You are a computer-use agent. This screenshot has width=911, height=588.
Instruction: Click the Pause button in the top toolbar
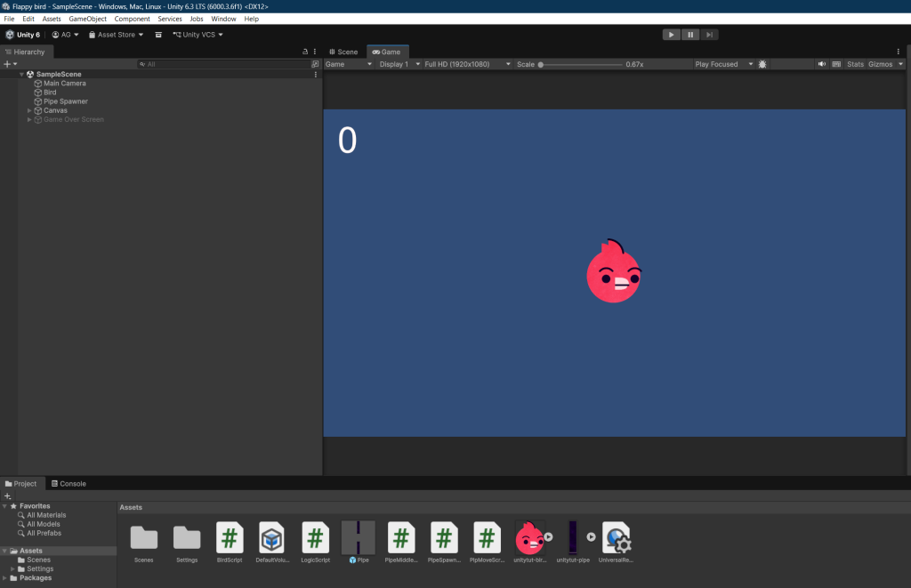point(690,35)
